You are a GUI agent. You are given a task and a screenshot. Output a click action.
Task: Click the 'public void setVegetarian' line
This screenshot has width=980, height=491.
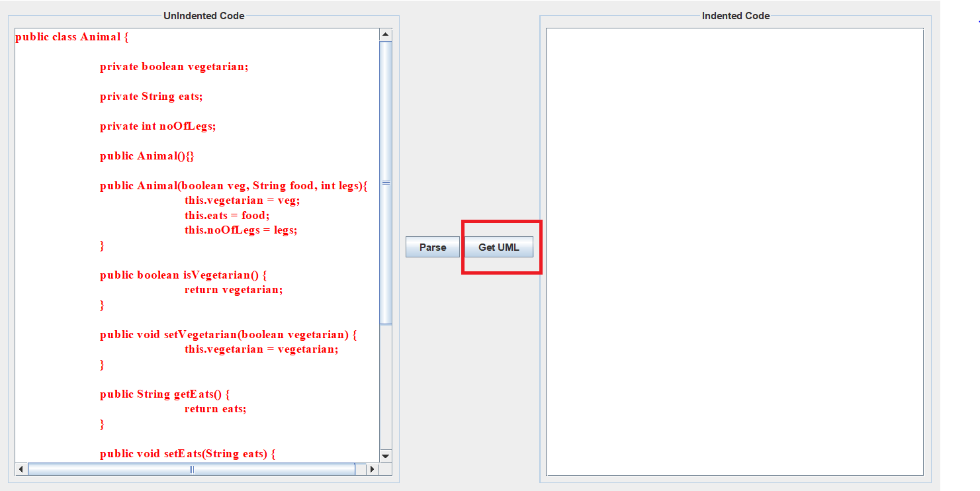point(228,335)
